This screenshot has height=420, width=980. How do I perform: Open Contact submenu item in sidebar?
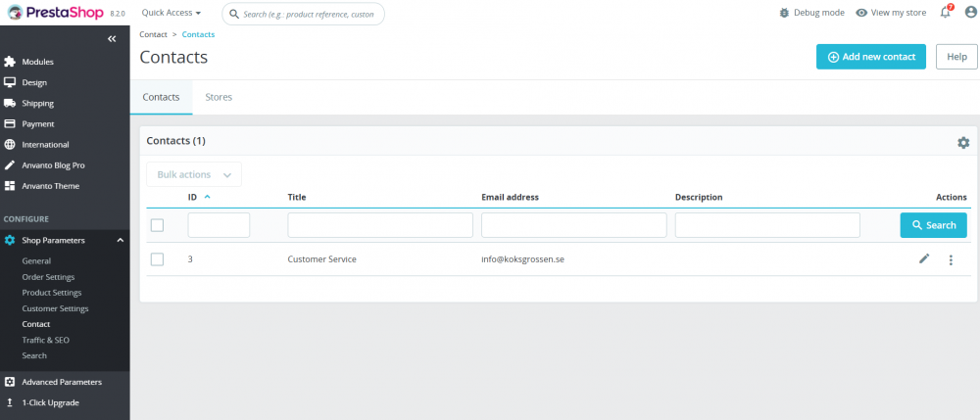[36, 324]
